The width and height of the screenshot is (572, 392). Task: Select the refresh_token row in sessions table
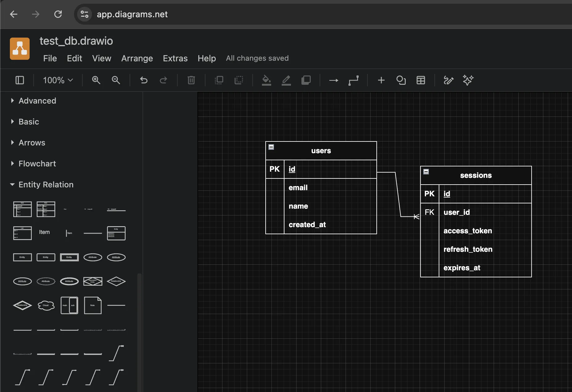476,249
